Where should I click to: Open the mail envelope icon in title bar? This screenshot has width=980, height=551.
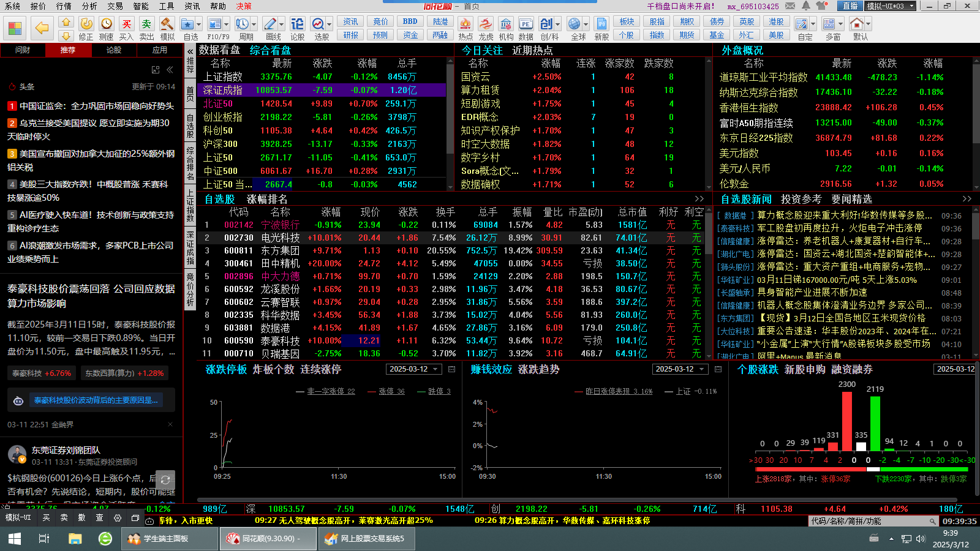tap(791, 6)
